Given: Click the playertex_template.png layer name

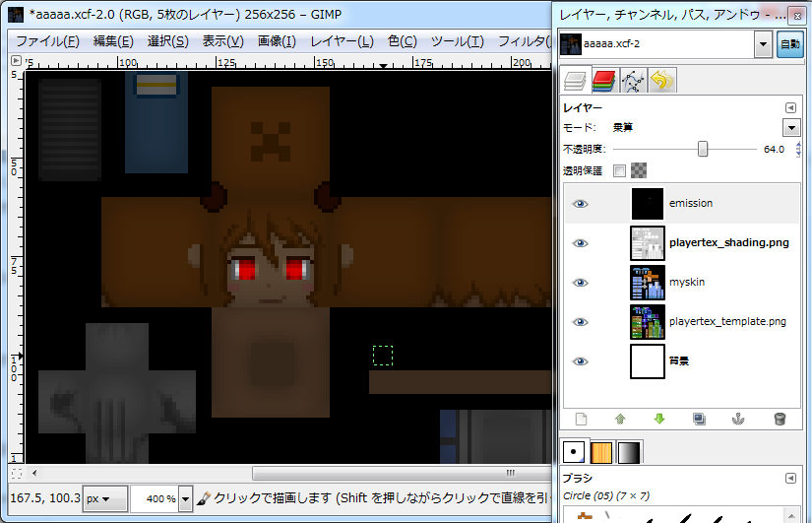Looking at the screenshot, I should coord(727,321).
